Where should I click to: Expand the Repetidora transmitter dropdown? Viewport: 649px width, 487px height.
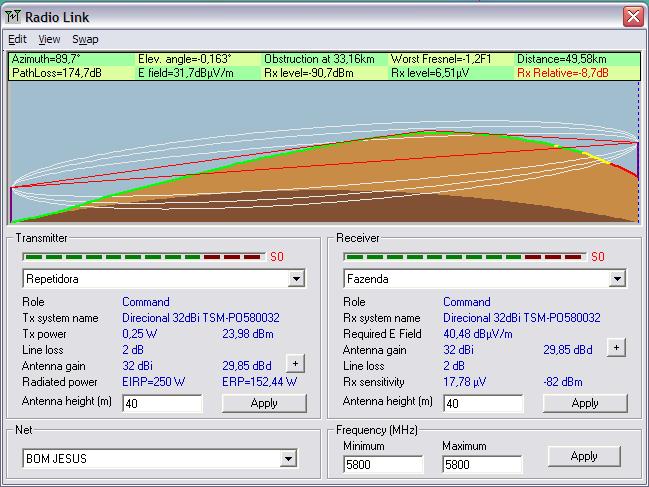pos(296,279)
